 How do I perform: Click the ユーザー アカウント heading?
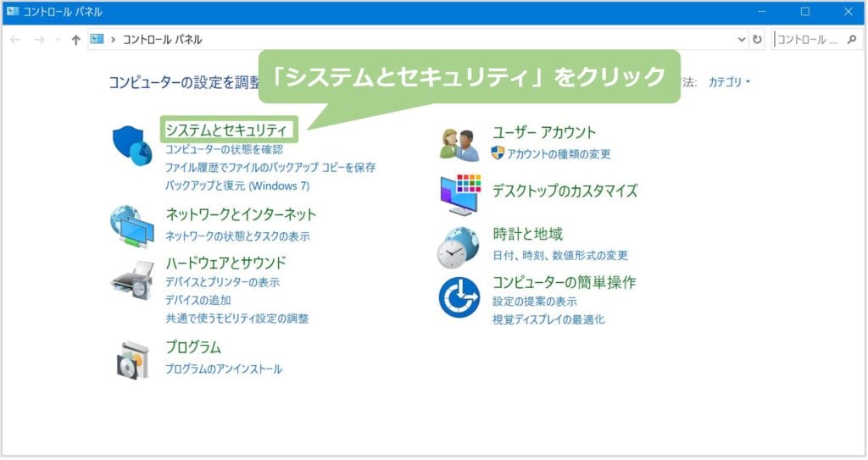(x=544, y=132)
